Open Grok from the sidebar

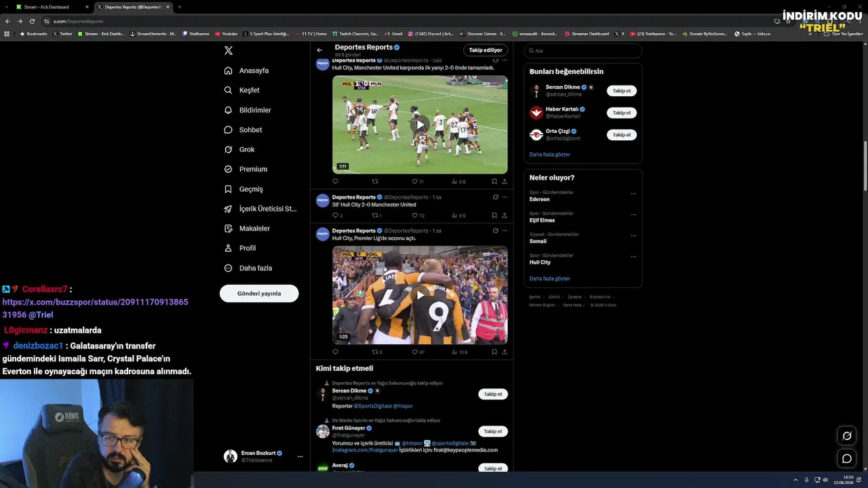(x=239, y=149)
